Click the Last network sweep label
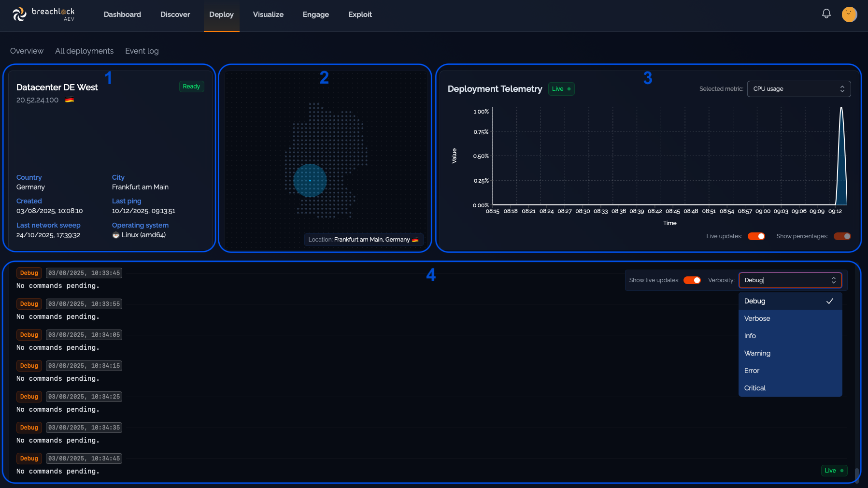The height and width of the screenshot is (488, 868). pyautogui.click(x=48, y=225)
